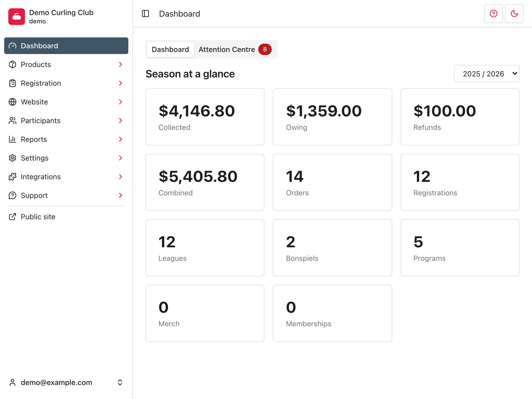Viewport: 532px width, 399px height.
Task: Expand the Products chevron
Action: [120, 64]
